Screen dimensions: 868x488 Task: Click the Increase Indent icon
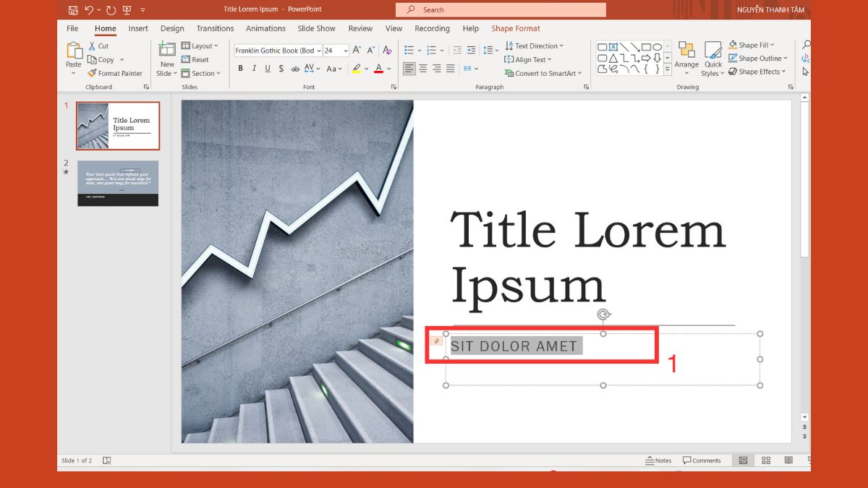click(x=471, y=49)
